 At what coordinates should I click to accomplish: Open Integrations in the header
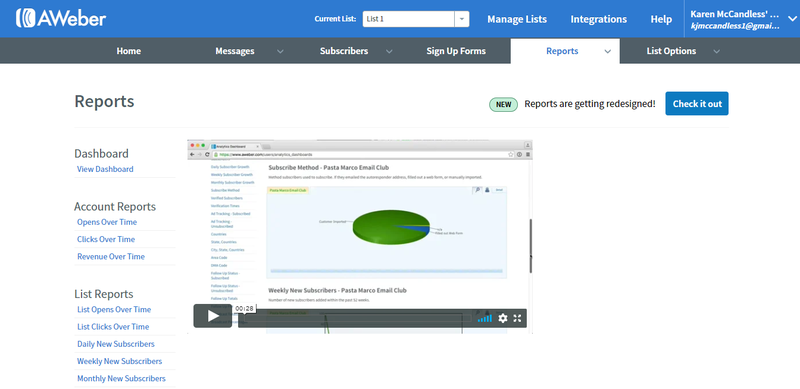pos(598,19)
